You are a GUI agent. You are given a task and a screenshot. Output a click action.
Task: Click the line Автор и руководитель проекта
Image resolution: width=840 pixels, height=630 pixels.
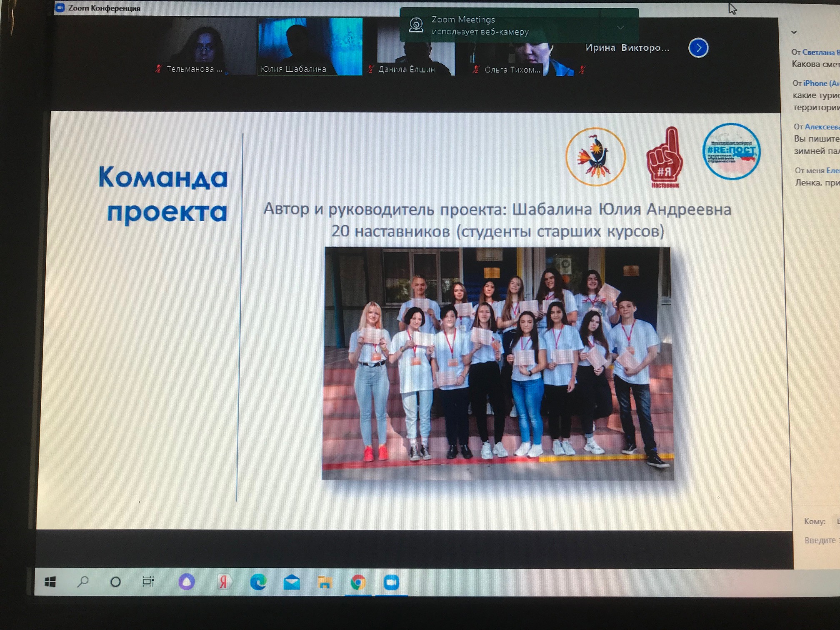click(497, 209)
